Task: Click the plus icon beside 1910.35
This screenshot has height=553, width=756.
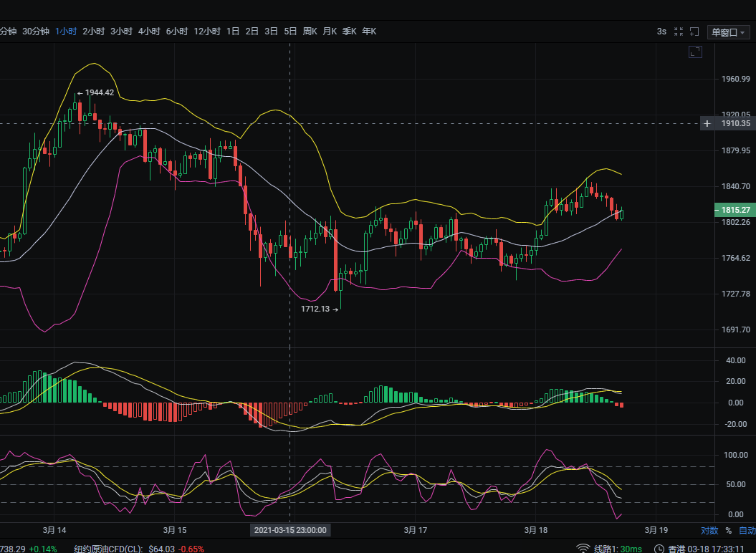Action: click(x=707, y=123)
